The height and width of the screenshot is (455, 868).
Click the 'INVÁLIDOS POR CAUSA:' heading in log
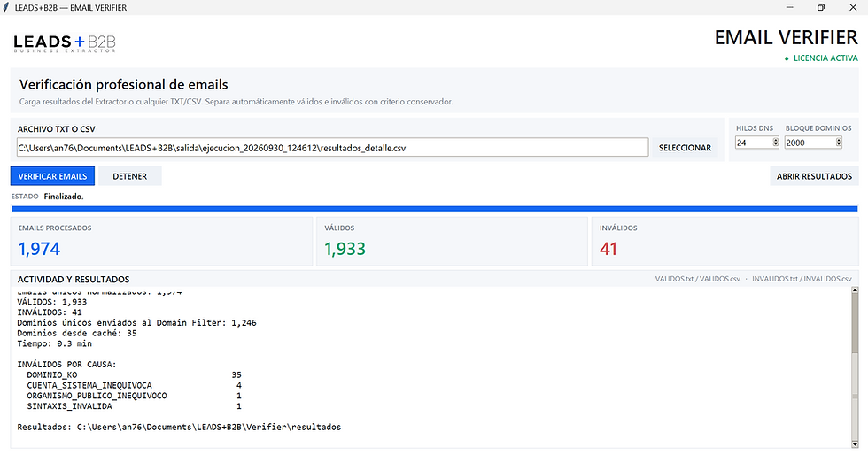point(66,365)
